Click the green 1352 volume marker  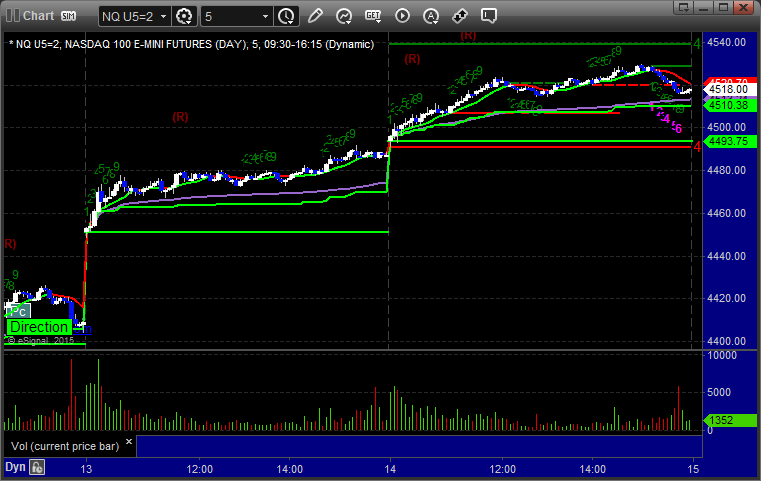coord(729,420)
